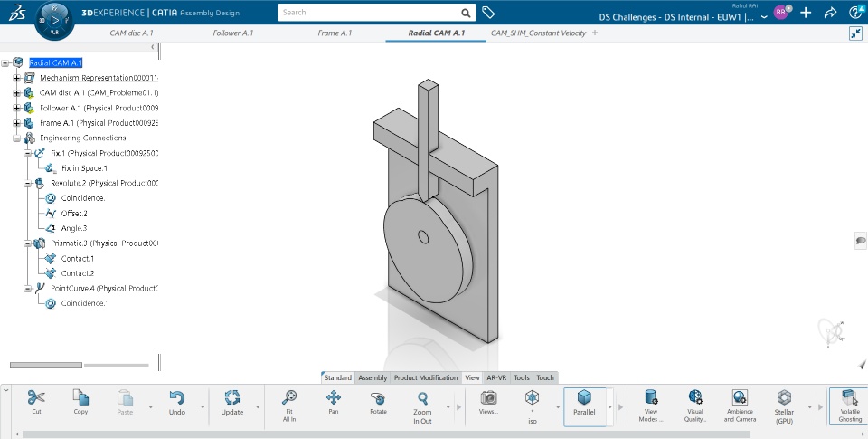Open the Update dropdown arrow
868x439 pixels.
pyautogui.click(x=258, y=407)
